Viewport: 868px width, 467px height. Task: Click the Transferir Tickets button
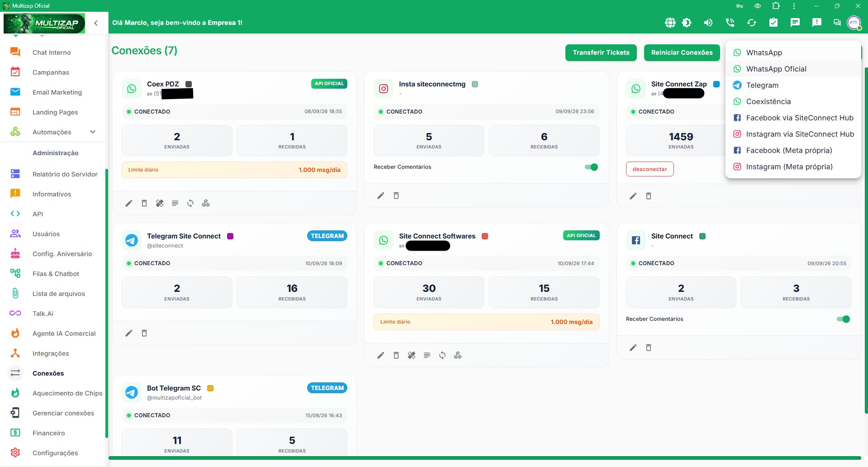tap(601, 52)
